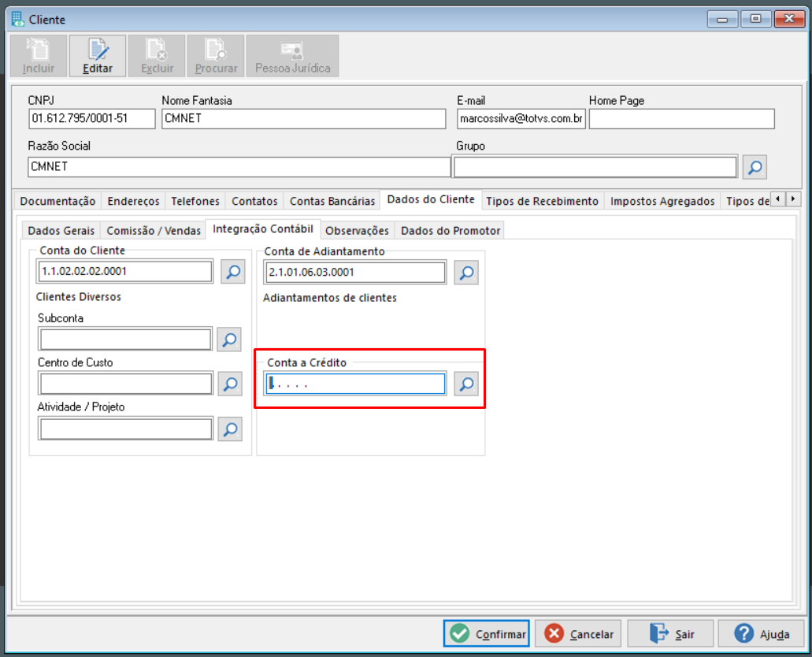Open Conta de Adiantamento search lookup

[x=466, y=273]
